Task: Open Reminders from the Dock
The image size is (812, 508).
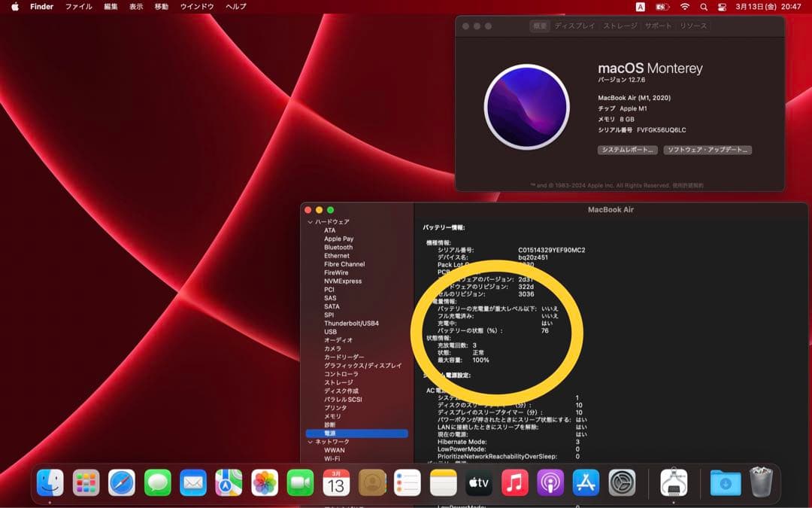Action: pyautogui.click(x=408, y=482)
